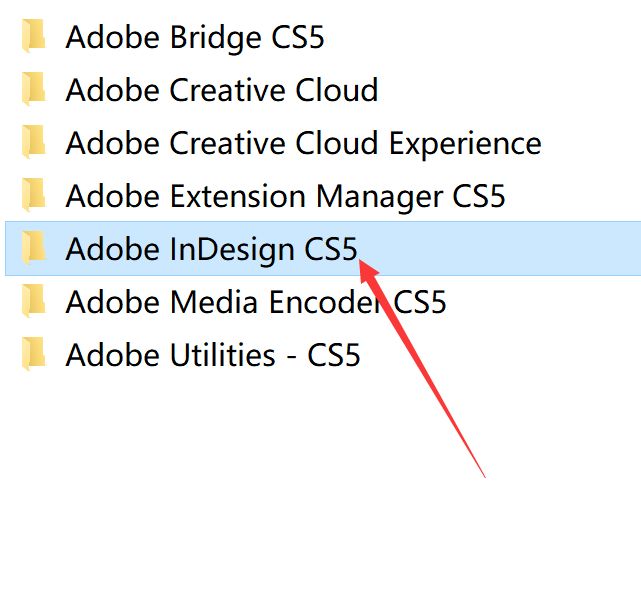Select the Adobe Creative Cloud folder name
This screenshot has height=594, width=641.
click(x=221, y=90)
